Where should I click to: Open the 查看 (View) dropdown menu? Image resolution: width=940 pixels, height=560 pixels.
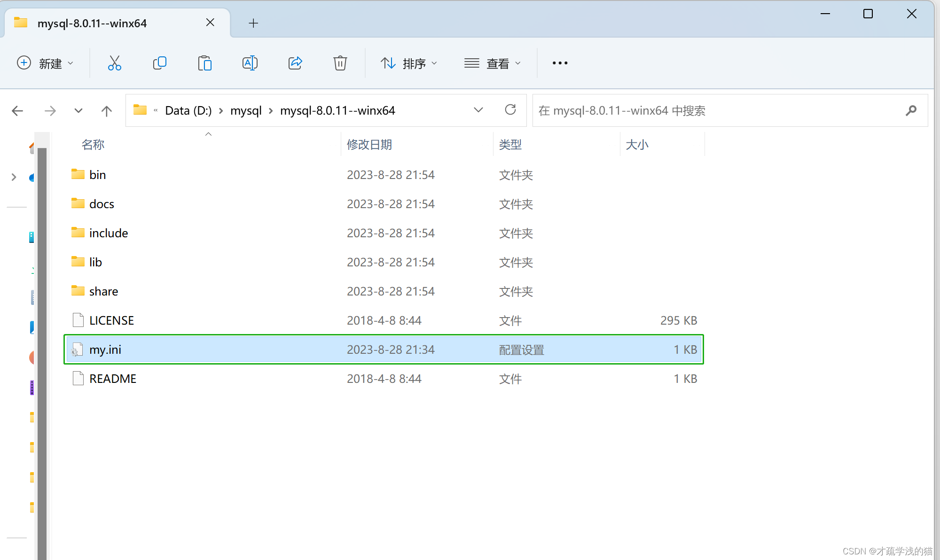492,63
